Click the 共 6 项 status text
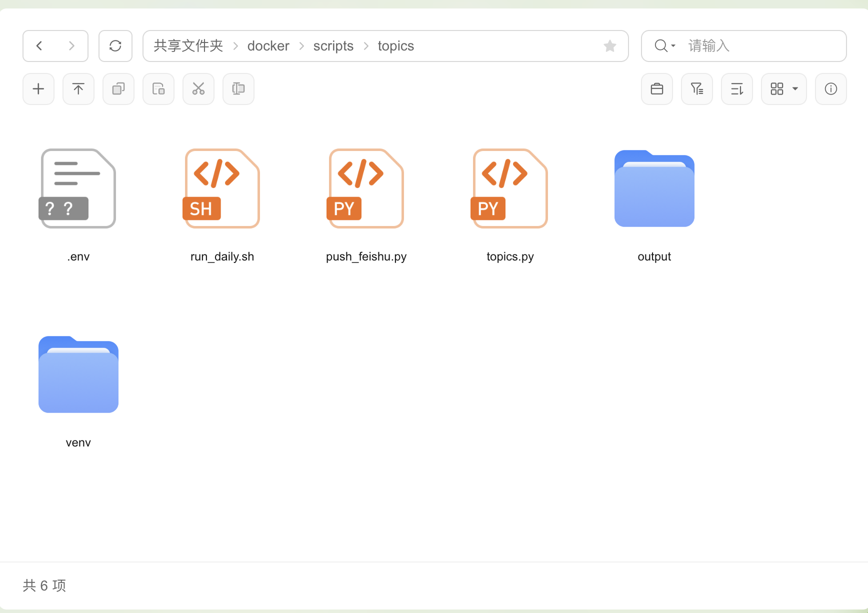 44,585
